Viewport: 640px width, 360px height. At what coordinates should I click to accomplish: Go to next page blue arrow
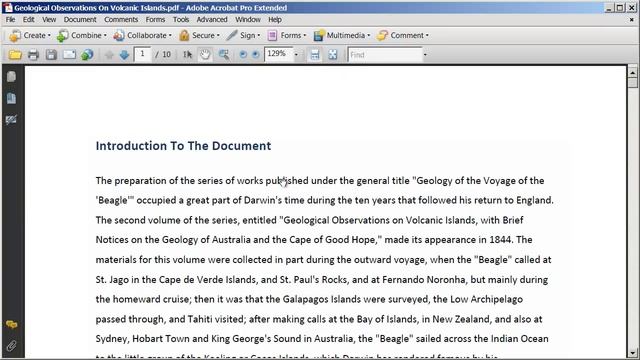tap(124, 55)
